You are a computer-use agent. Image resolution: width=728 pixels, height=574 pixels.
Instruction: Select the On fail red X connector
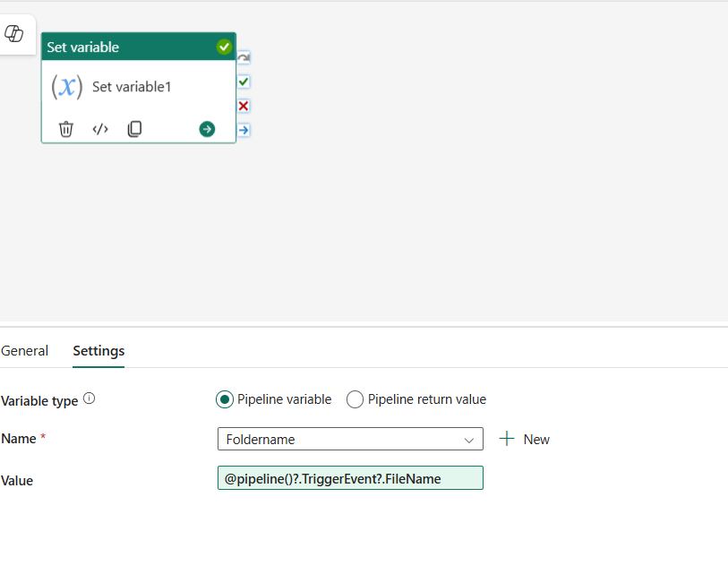(x=244, y=106)
